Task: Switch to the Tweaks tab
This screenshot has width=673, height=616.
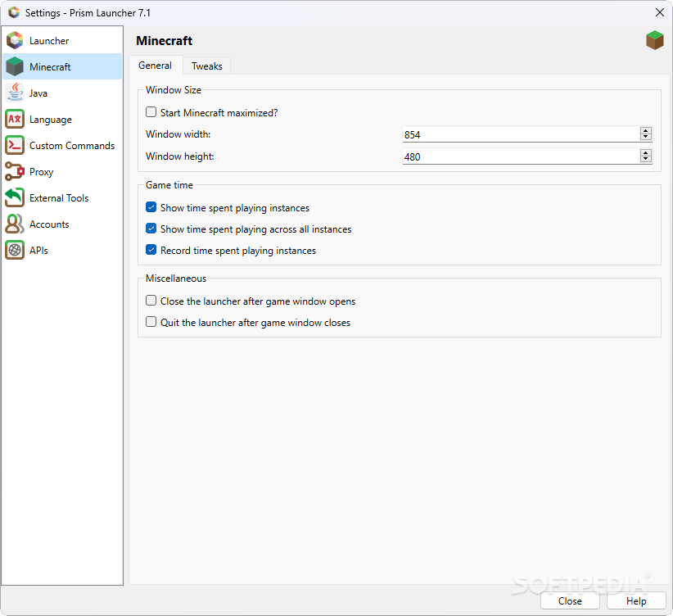Action: pos(207,66)
